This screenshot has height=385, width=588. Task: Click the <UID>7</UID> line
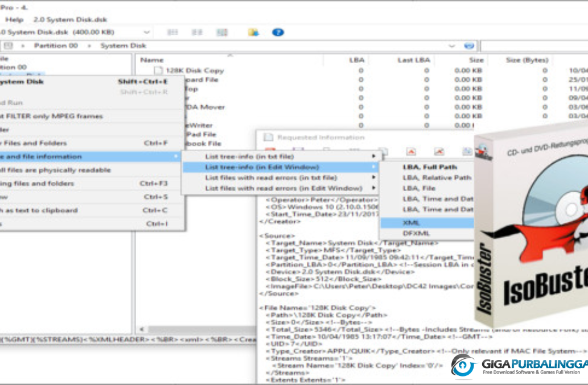(294, 344)
